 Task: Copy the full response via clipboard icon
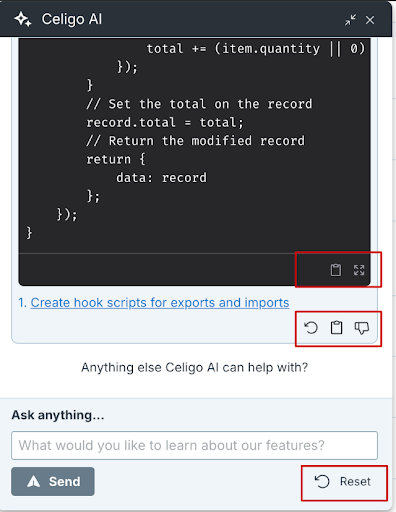coord(336,328)
